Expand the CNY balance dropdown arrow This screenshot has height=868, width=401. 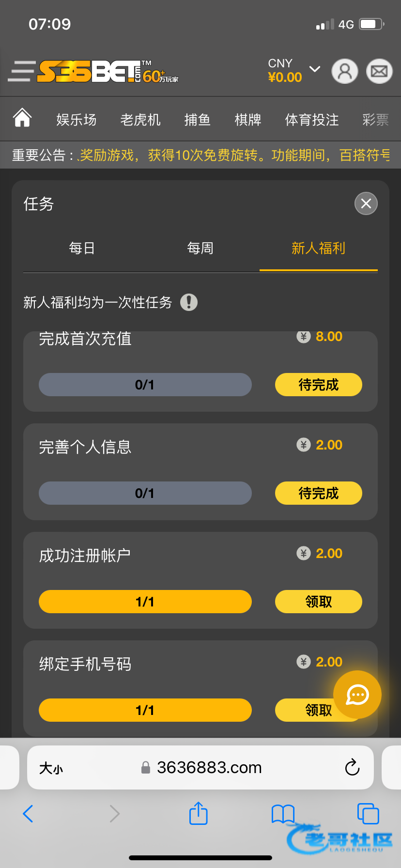pyautogui.click(x=315, y=69)
